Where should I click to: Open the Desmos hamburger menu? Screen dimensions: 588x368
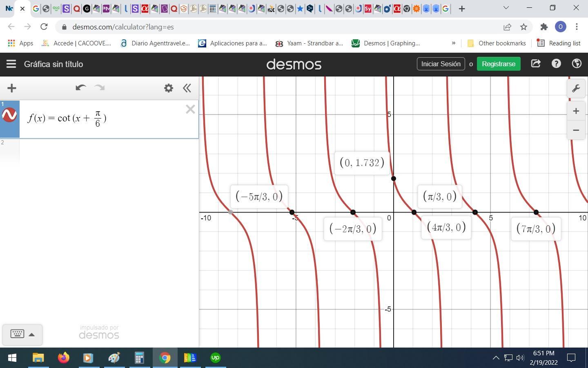pyautogui.click(x=11, y=64)
